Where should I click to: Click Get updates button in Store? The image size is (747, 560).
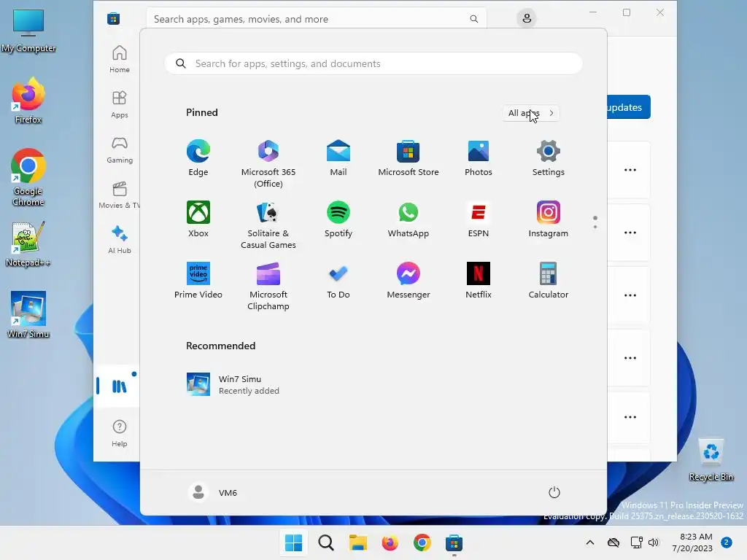[629, 107]
